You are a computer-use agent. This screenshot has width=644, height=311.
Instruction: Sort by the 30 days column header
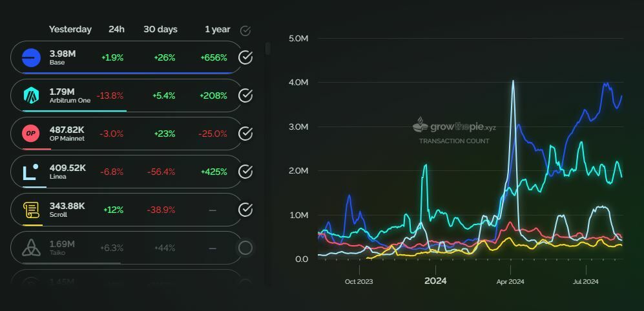160,29
